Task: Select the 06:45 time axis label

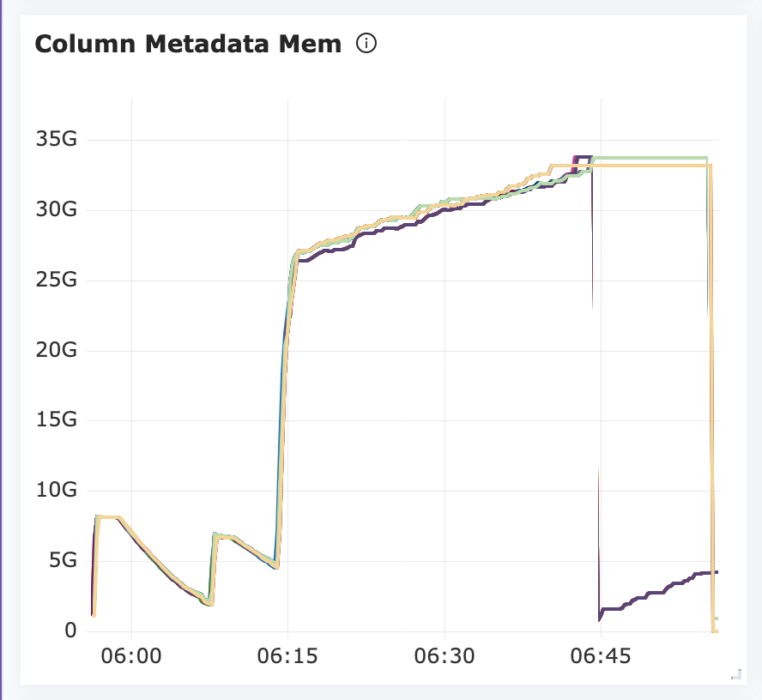Action: (602, 657)
